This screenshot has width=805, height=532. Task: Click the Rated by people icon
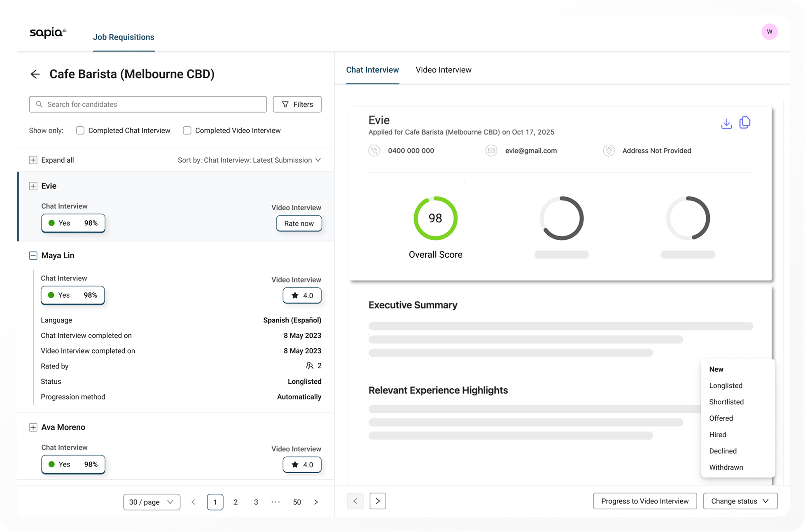pyautogui.click(x=310, y=366)
